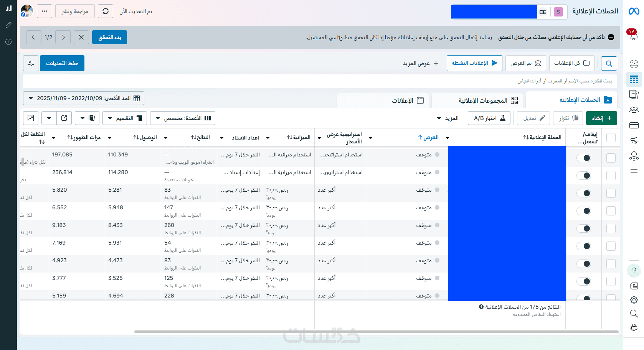Click the اختبار A/B button
The image size is (644, 350).
coord(489,118)
